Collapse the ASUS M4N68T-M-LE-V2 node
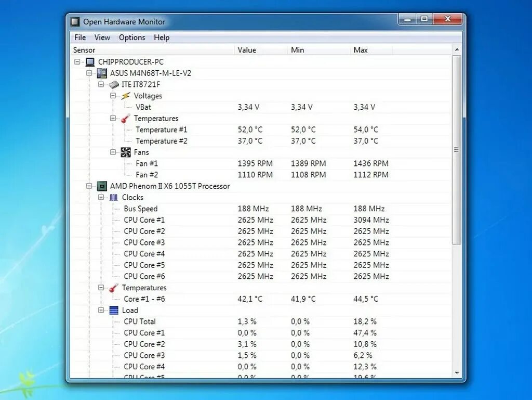The width and height of the screenshot is (532, 400). pos(89,73)
